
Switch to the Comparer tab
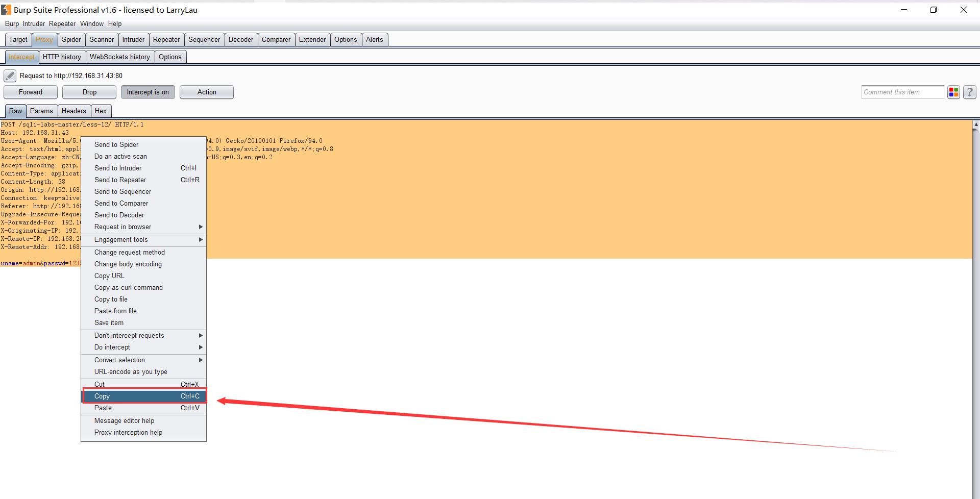tap(276, 40)
